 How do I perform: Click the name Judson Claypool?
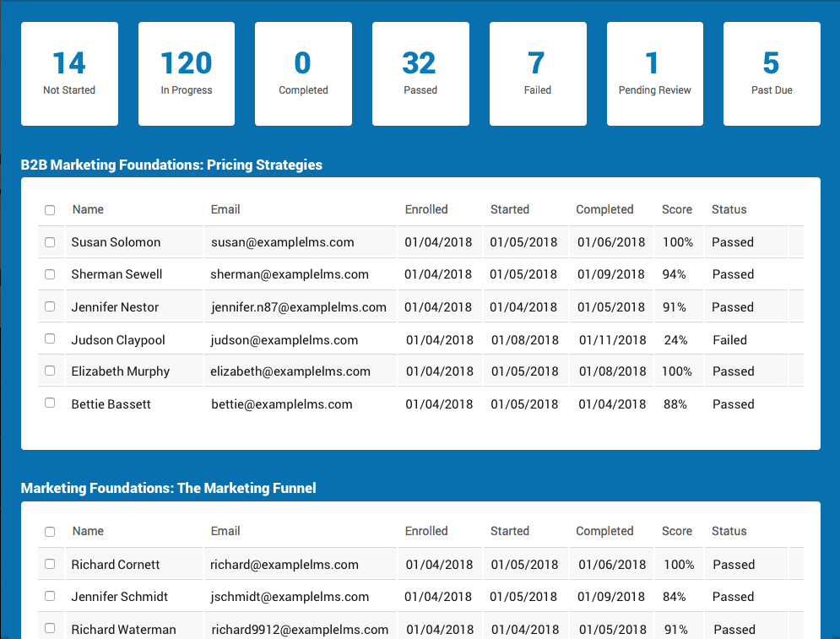(x=118, y=339)
